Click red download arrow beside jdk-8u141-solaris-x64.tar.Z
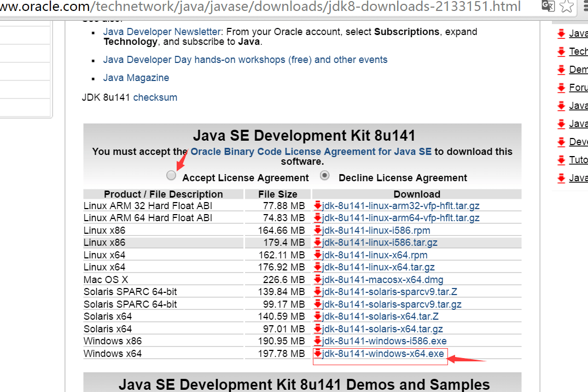This screenshot has width=588, height=392. pos(318,316)
